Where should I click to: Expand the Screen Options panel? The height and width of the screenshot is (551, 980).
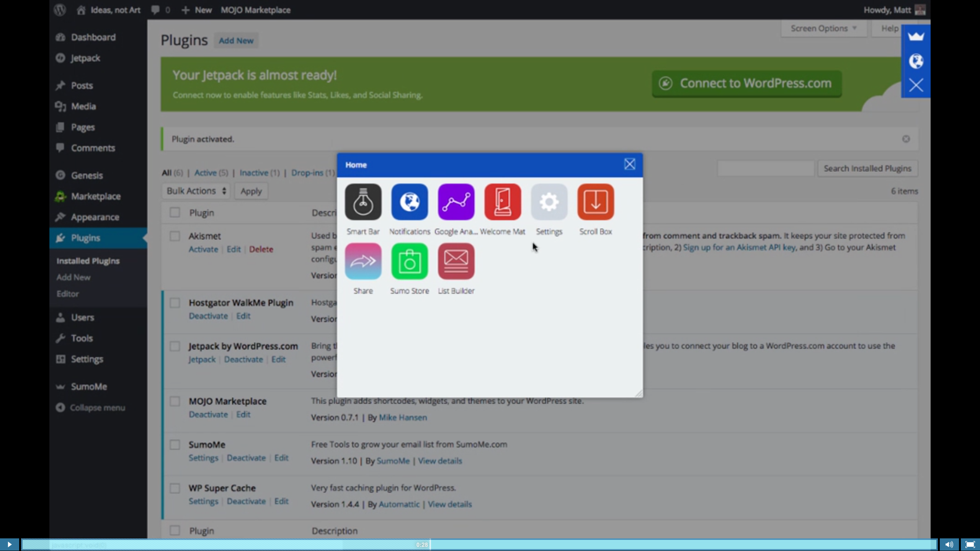(823, 29)
